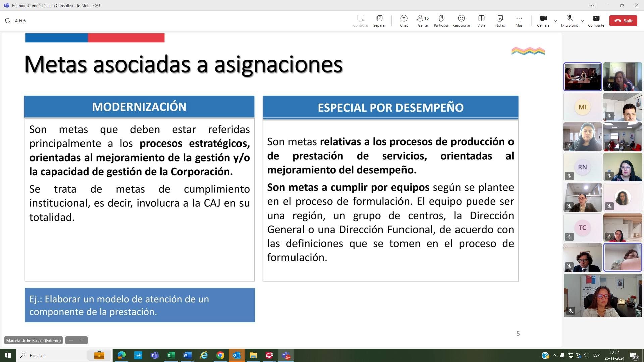Open meeting Notas
The height and width of the screenshot is (362, 644).
click(500, 21)
